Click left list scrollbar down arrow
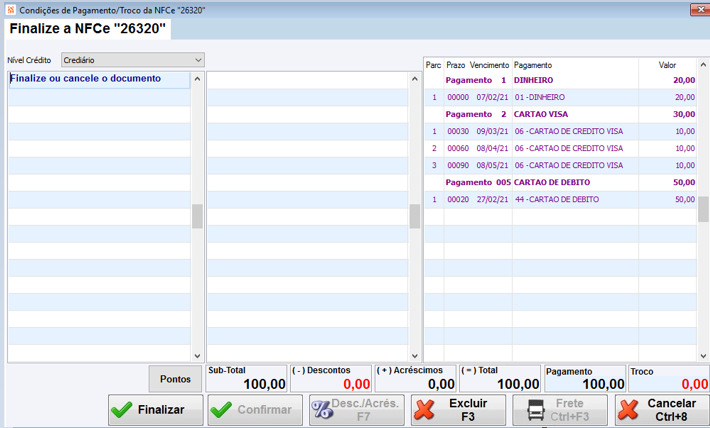 coord(197,356)
